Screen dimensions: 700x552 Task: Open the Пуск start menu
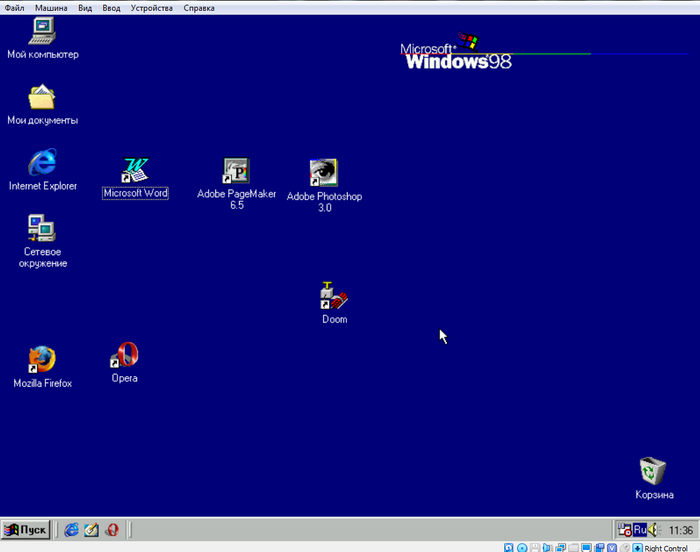point(25,530)
